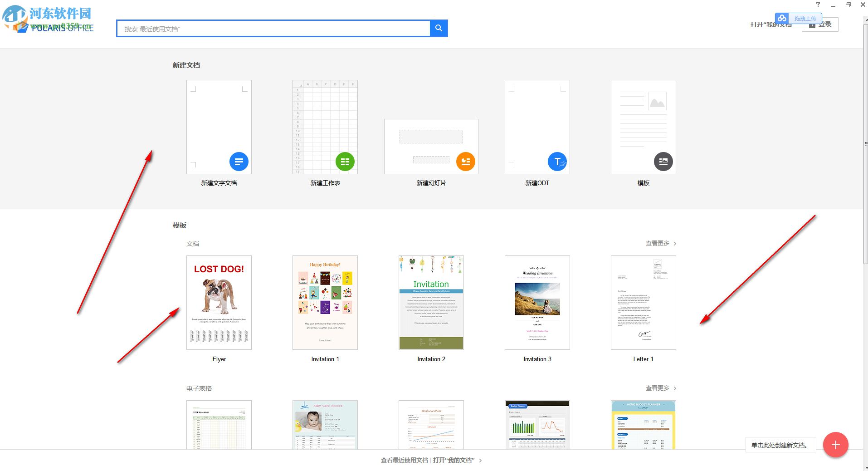Click 查看更多 for the 电子表格 templates
The image size is (868, 471).
coord(661,388)
